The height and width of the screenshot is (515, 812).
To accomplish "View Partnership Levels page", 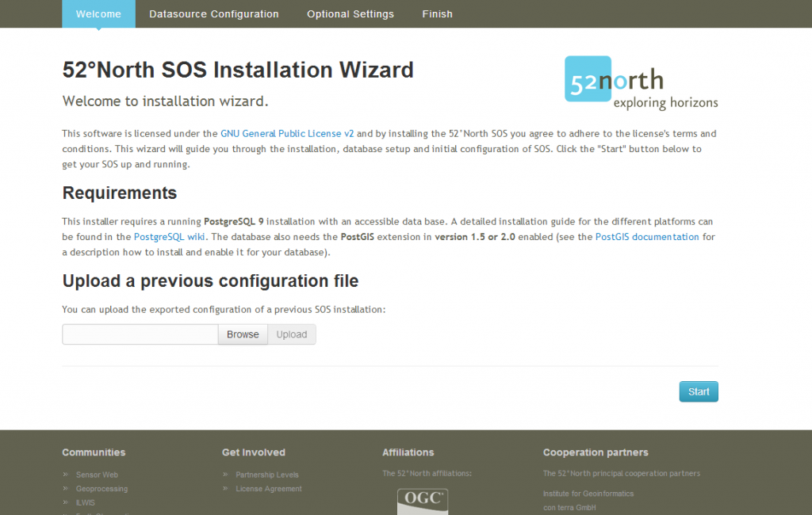I will [267, 475].
